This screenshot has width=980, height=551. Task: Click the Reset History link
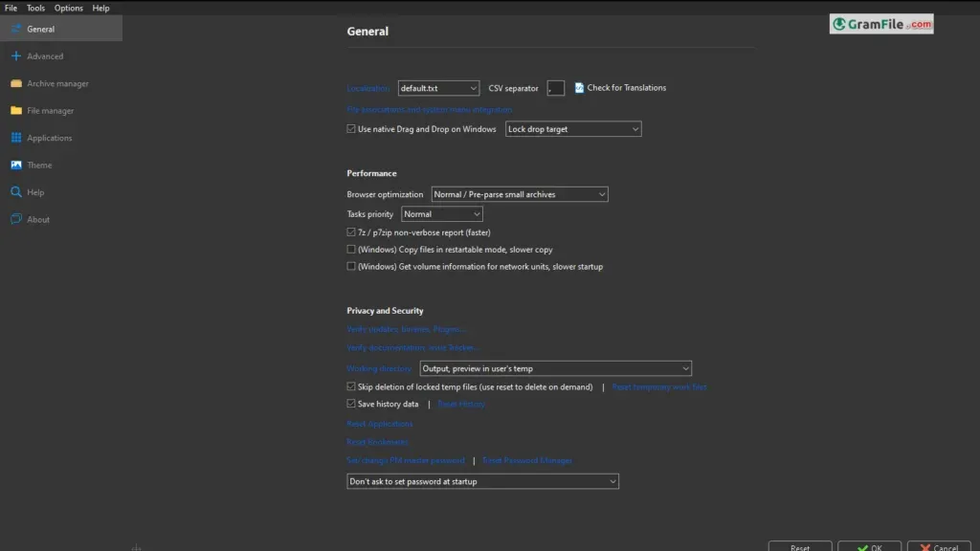pyautogui.click(x=461, y=405)
